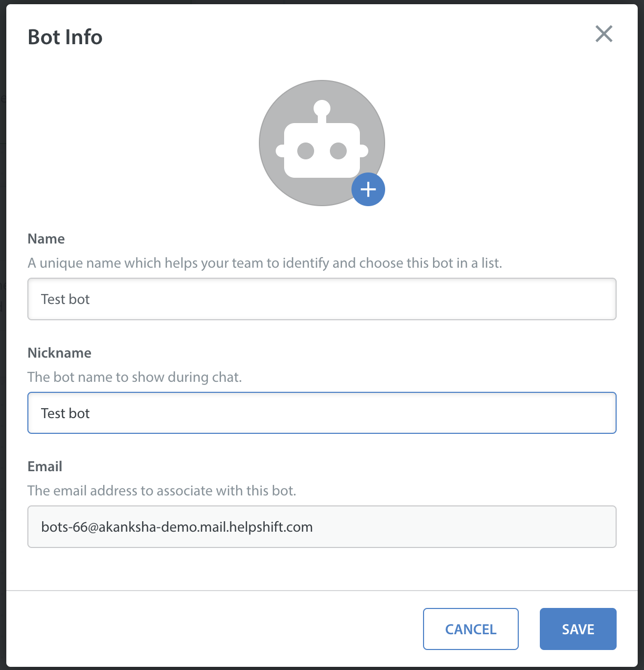Click the "Bot Info" dialog heading
The height and width of the screenshot is (670, 644).
(65, 37)
